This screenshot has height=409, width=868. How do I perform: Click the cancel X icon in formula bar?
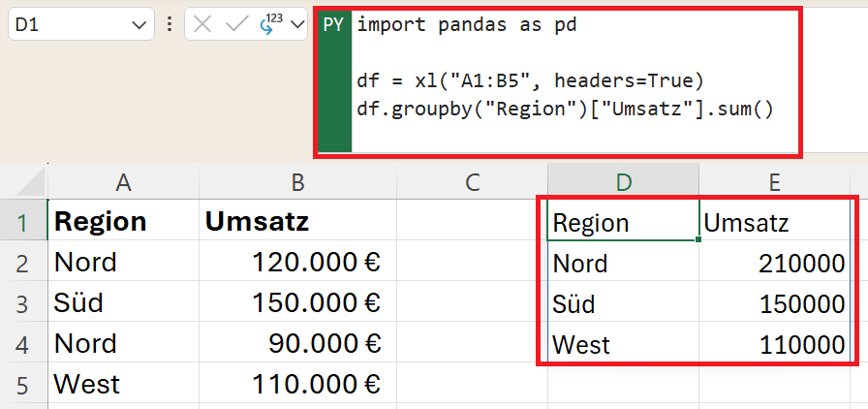[x=202, y=25]
